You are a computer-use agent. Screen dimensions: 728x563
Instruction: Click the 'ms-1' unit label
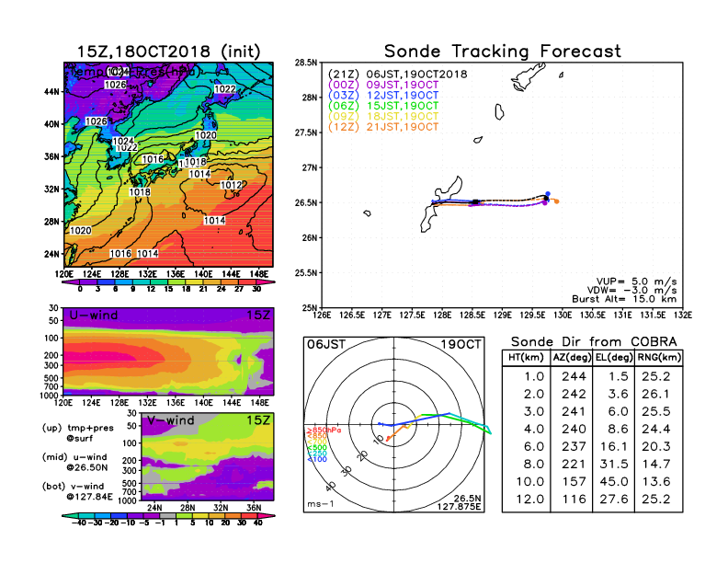coord(321,504)
